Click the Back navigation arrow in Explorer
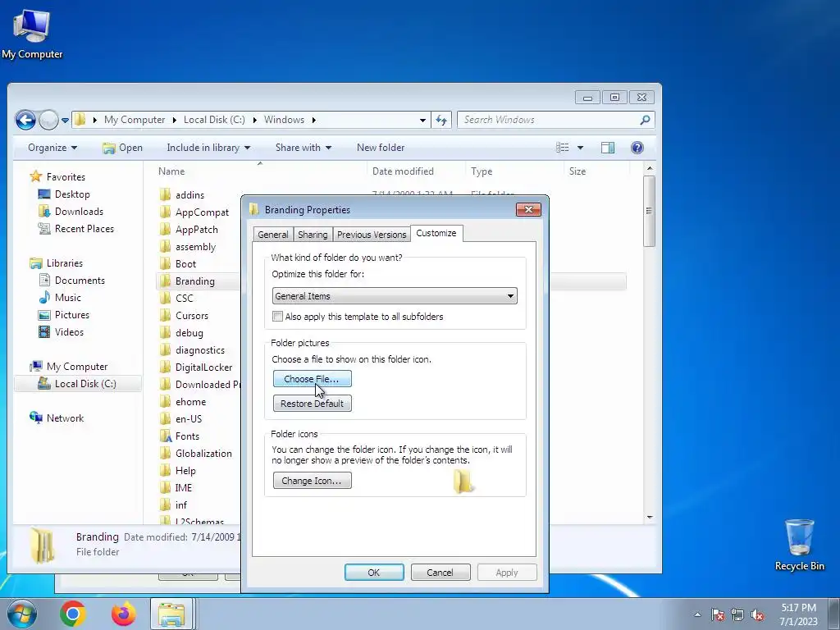This screenshot has width=840, height=630. [25, 120]
